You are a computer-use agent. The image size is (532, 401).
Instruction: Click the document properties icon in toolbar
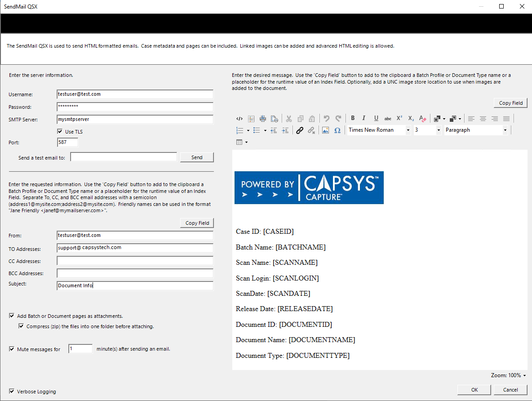coord(251,119)
